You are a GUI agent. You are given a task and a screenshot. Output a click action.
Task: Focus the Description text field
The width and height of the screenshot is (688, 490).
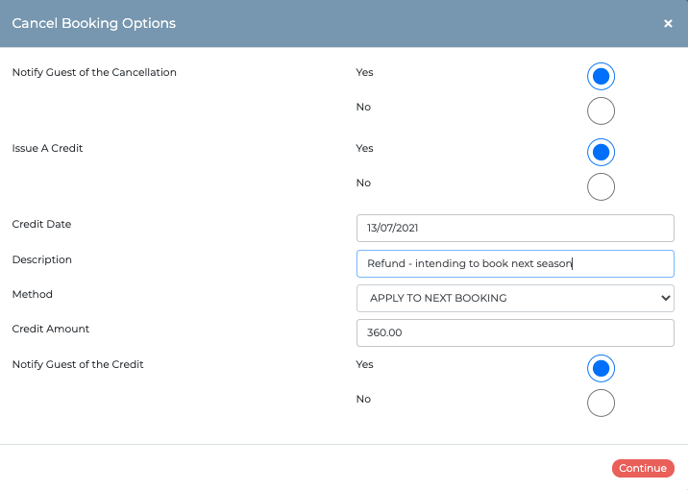click(x=515, y=264)
